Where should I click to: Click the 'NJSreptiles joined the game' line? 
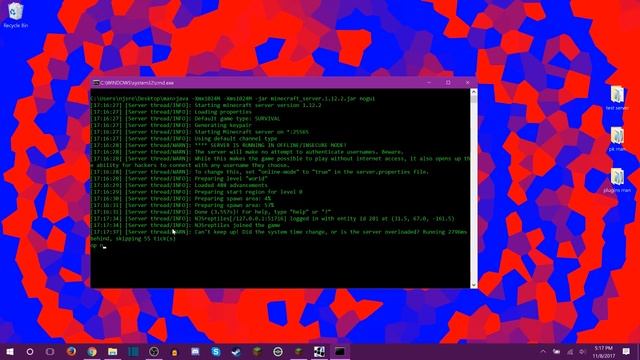pos(185,225)
